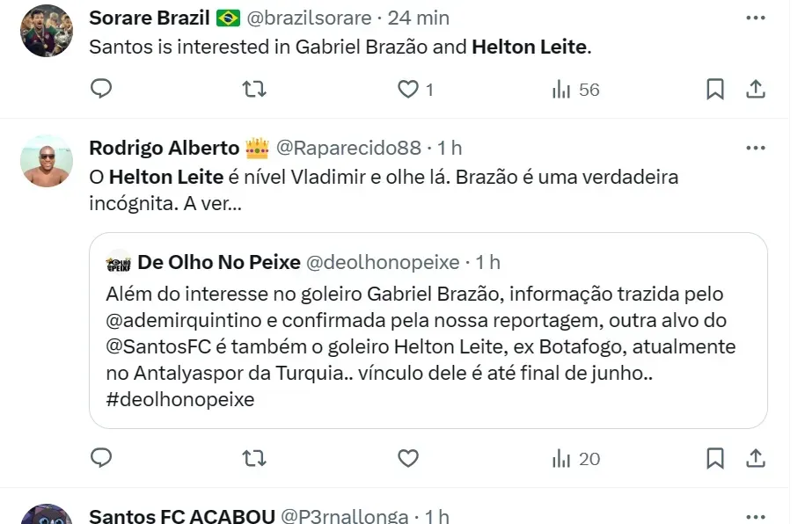812x524 pixels.
Task: Open more options on Rodrigo Alberto's tweet
Action: coord(755,148)
